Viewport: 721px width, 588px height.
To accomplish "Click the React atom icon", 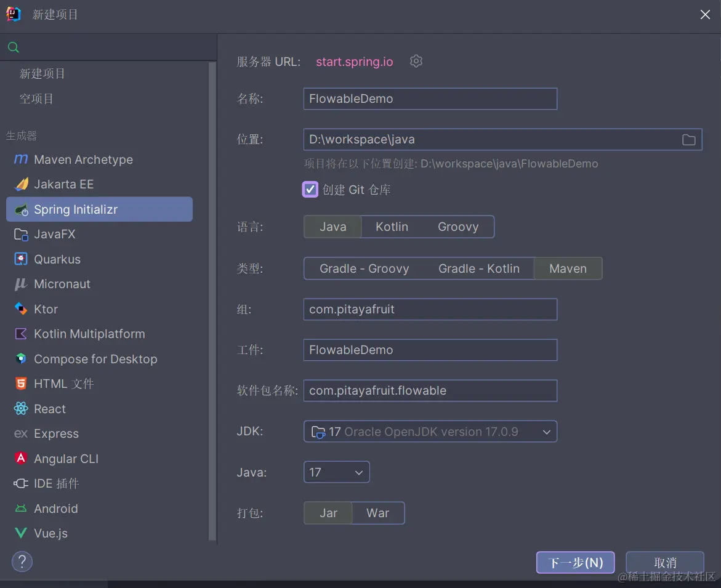I will click(21, 408).
